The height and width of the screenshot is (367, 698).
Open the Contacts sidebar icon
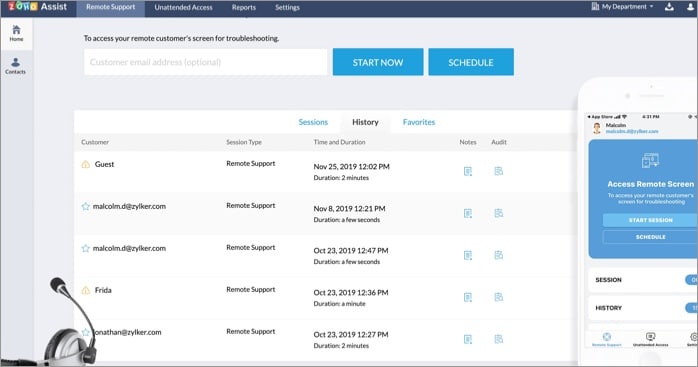coord(16,66)
